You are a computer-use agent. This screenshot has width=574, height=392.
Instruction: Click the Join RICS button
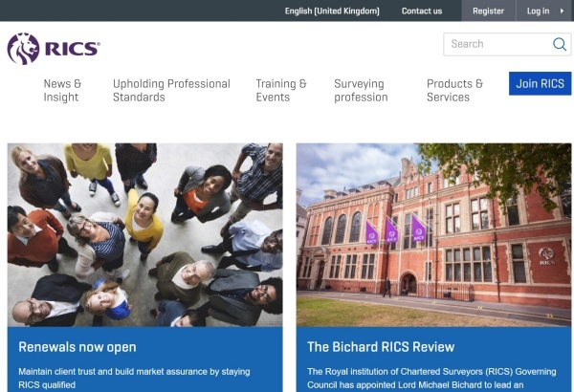click(x=540, y=83)
